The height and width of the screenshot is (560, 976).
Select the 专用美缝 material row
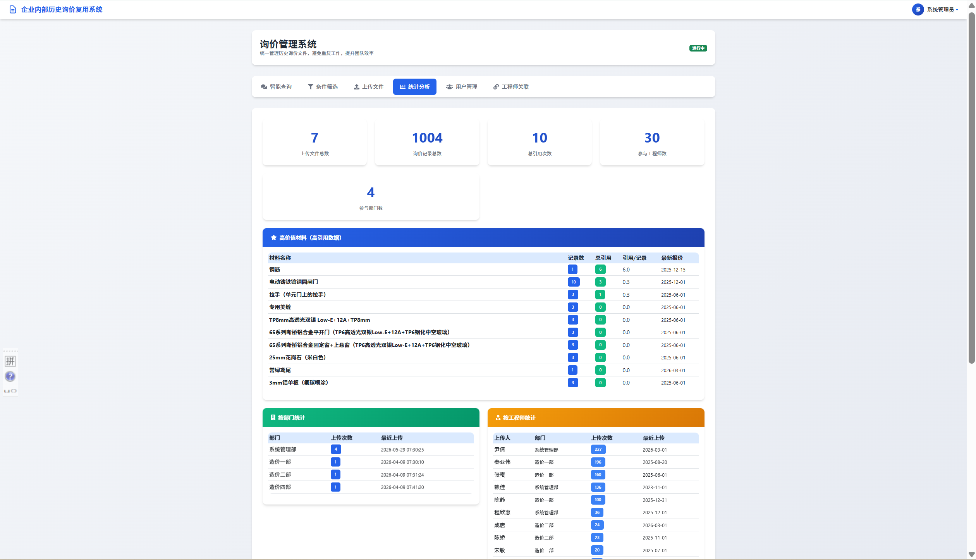pos(483,307)
